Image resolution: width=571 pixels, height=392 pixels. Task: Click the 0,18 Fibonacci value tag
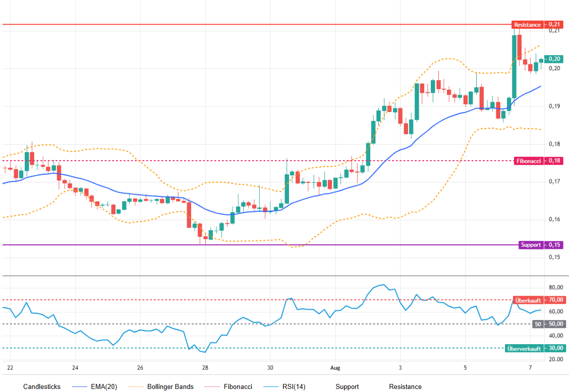coord(554,161)
